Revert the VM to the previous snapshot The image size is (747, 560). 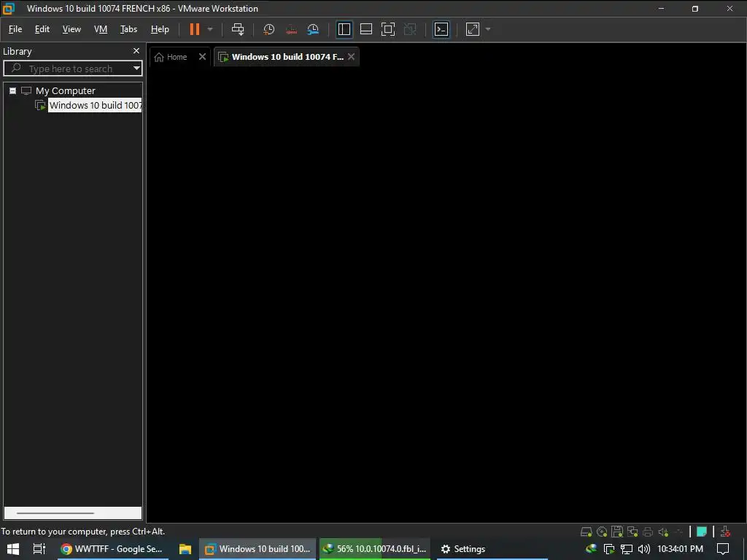tap(291, 29)
